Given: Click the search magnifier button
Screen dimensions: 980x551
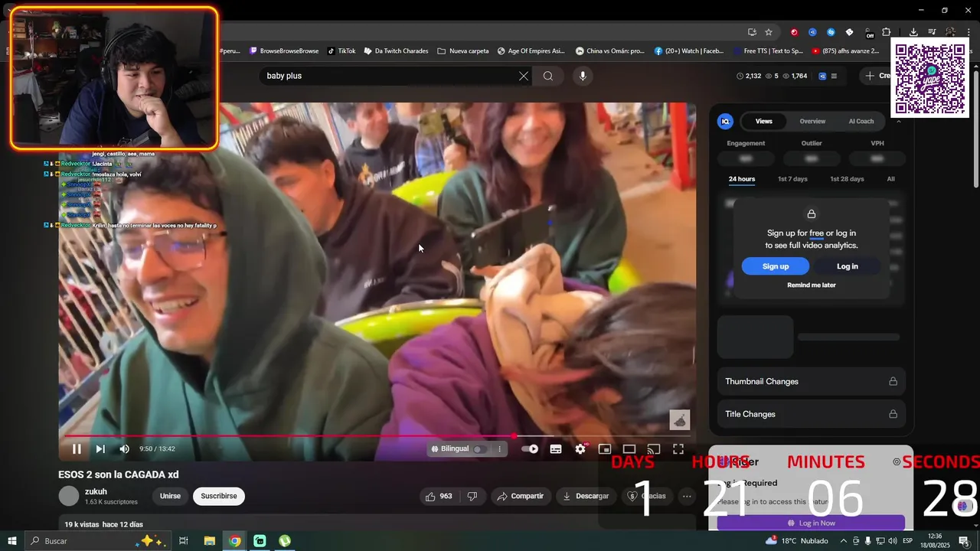Looking at the screenshot, I should pos(548,76).
